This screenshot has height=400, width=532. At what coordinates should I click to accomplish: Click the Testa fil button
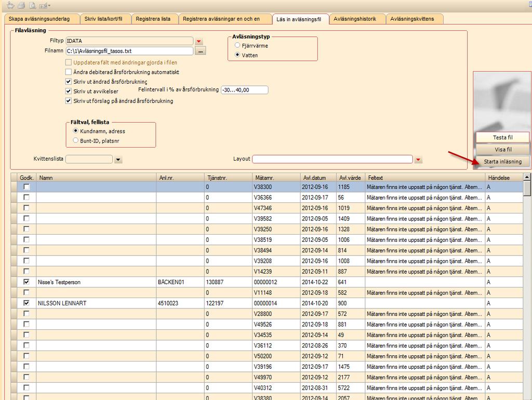point(502,137)
